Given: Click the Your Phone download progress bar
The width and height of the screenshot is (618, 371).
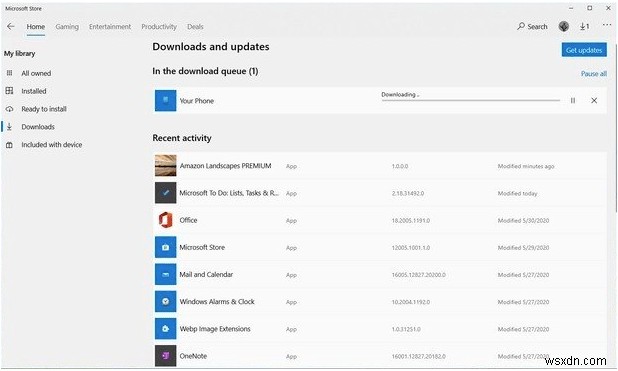Looking at the screenshot, I should pos(471,101).
